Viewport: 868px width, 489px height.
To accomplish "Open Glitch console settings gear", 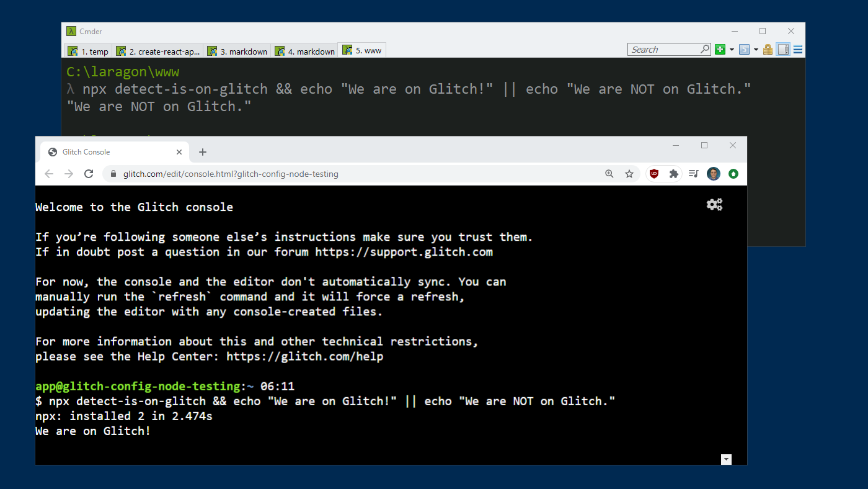I will click(714, 204).
